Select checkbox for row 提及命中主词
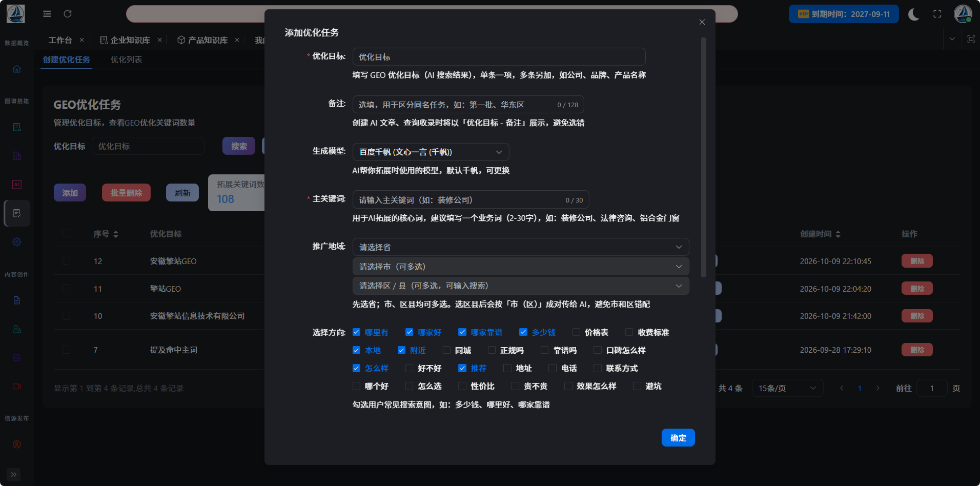The width and height of the screenshot is (980, 486). click(x=66, y=349)
